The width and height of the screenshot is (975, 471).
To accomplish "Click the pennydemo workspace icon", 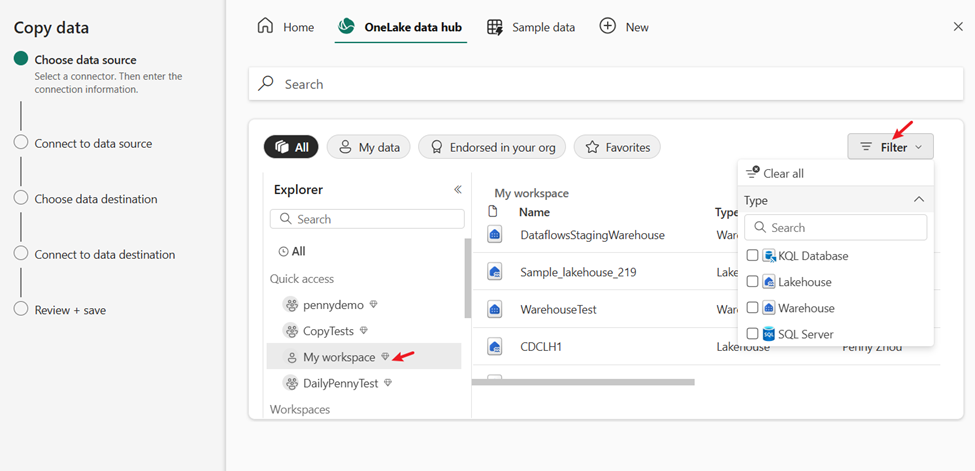I will click(x=290, y=305).
